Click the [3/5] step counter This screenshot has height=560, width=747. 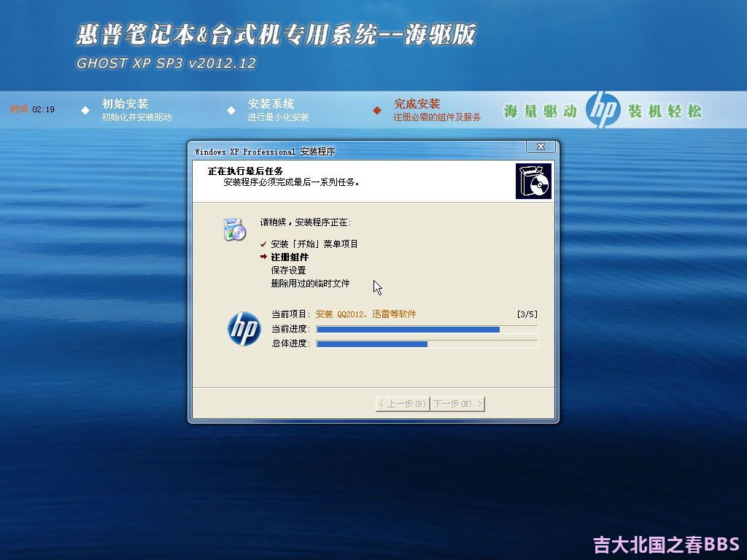[527, 314]
